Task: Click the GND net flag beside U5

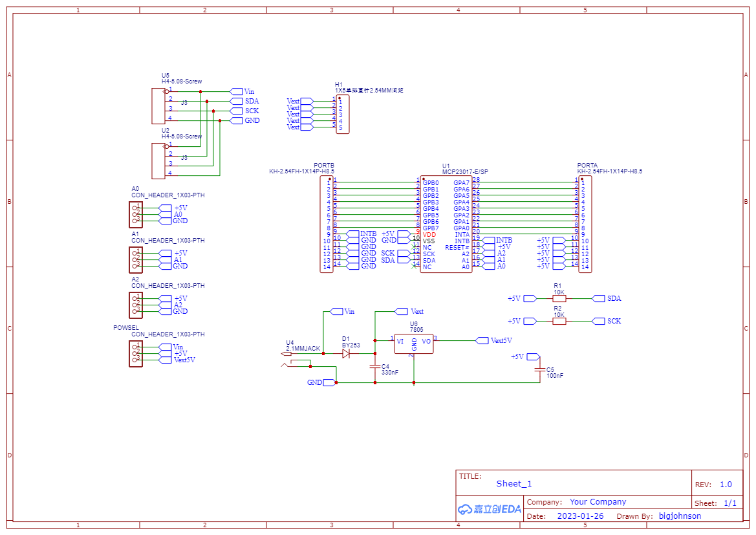Action: (236, 120)
